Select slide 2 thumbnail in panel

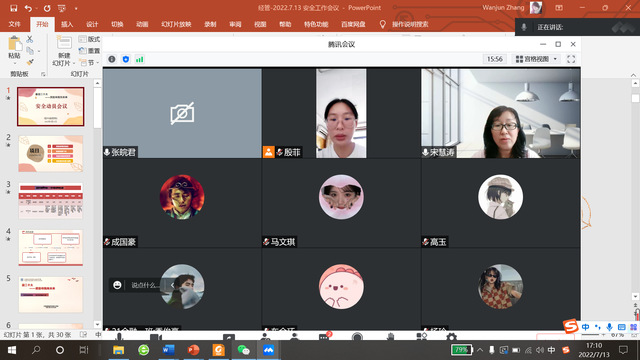[51, 153]
